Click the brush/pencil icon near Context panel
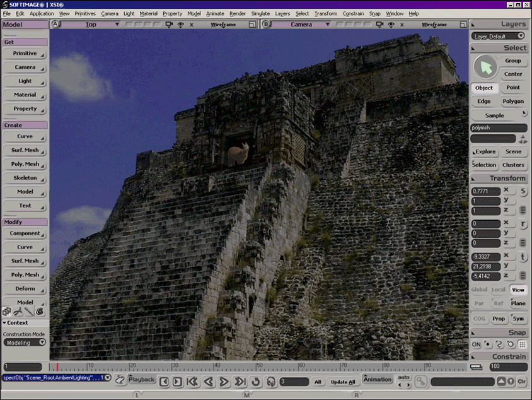Viewport: 532px width, 400px height. 28,311
